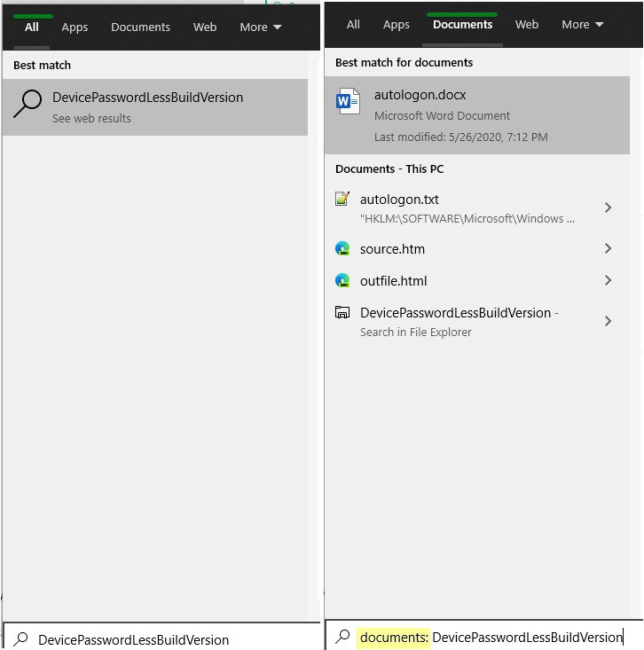Open autologon.docx best match

tap(477, 115)
